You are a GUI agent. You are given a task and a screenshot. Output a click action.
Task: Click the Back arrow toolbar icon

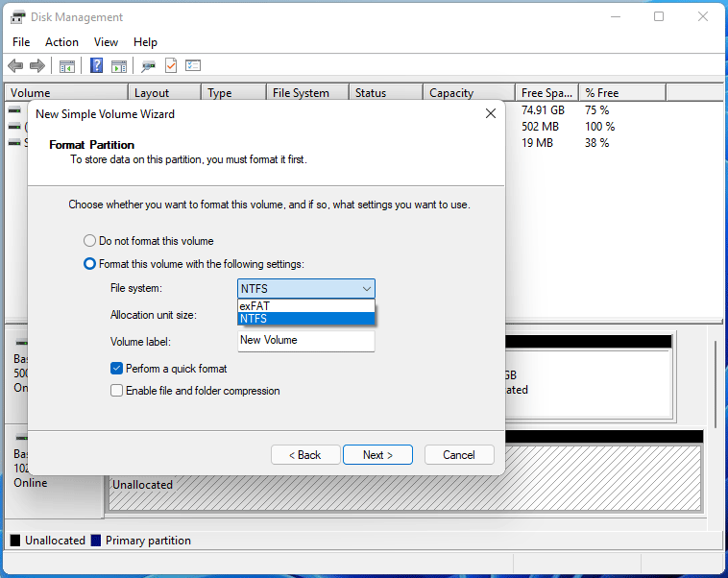15,66
